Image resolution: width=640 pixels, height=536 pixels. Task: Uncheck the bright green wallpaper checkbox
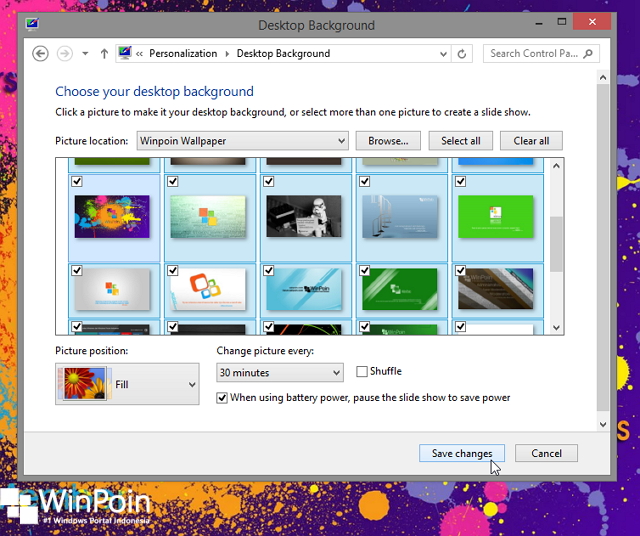[460, 181]
